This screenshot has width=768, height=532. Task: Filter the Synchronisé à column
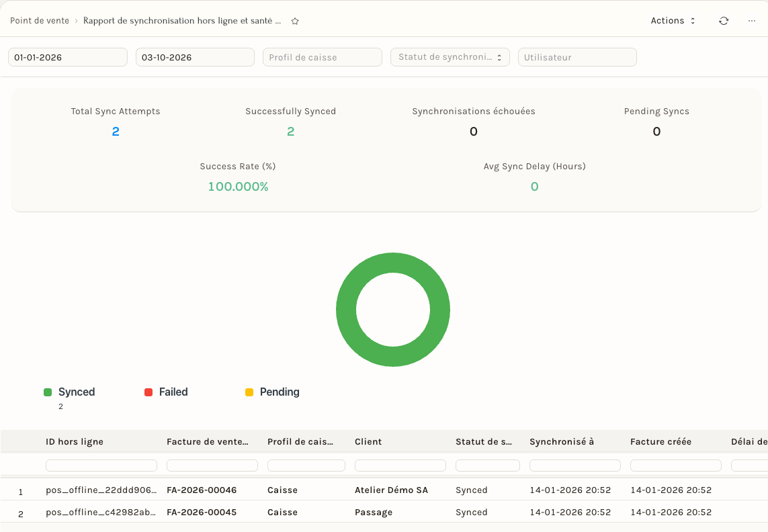coord(575,465)
